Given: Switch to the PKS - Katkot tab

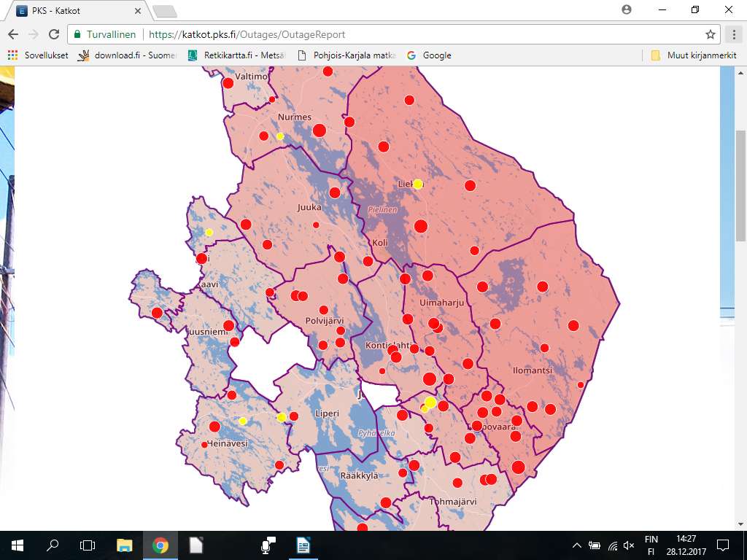Looking at the screenshot, I should tap(73, 10).
